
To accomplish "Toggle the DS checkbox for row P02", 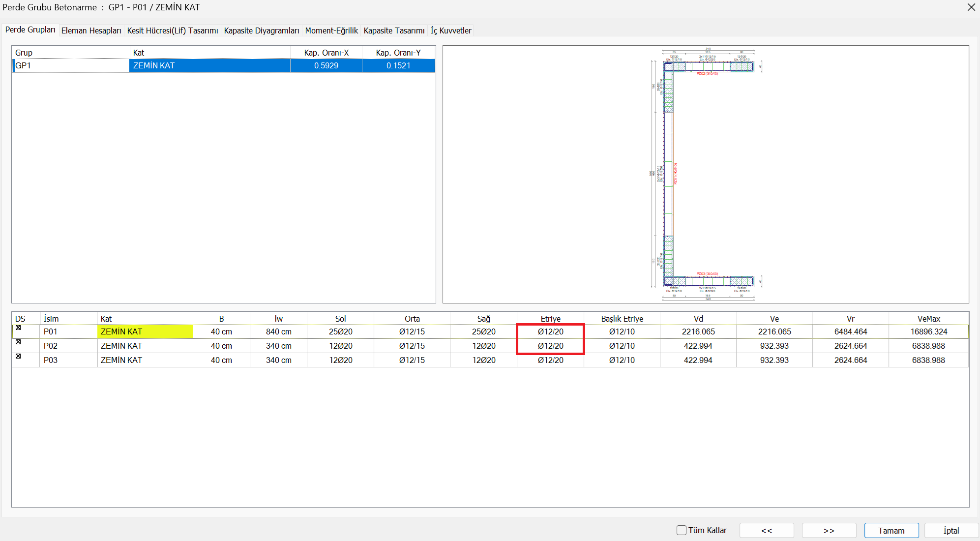I will point(18,342).
